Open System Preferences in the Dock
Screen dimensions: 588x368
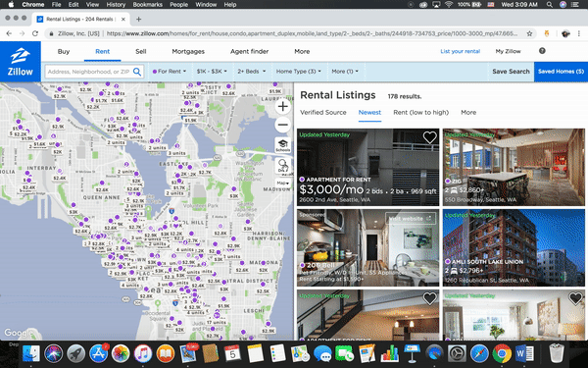[x=457, y=353]
